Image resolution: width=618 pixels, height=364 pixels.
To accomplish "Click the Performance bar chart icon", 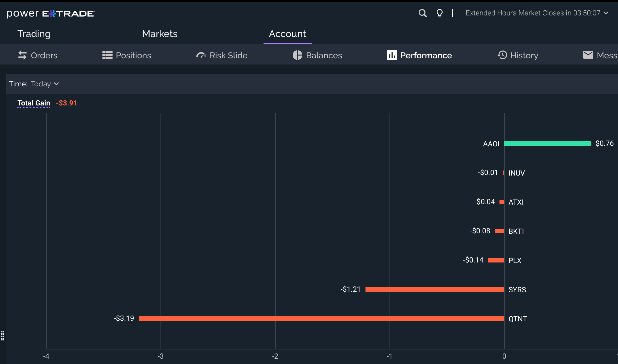I will click(x=392, y=55).
